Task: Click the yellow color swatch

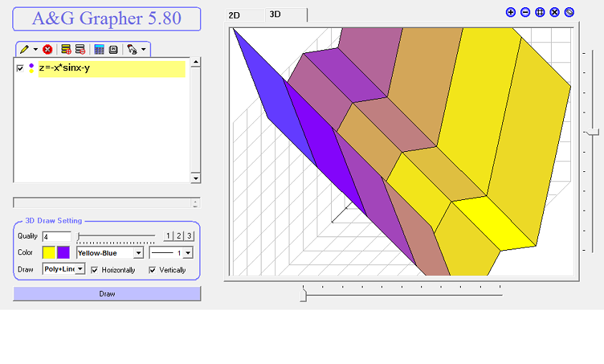Action: point(49,252)
